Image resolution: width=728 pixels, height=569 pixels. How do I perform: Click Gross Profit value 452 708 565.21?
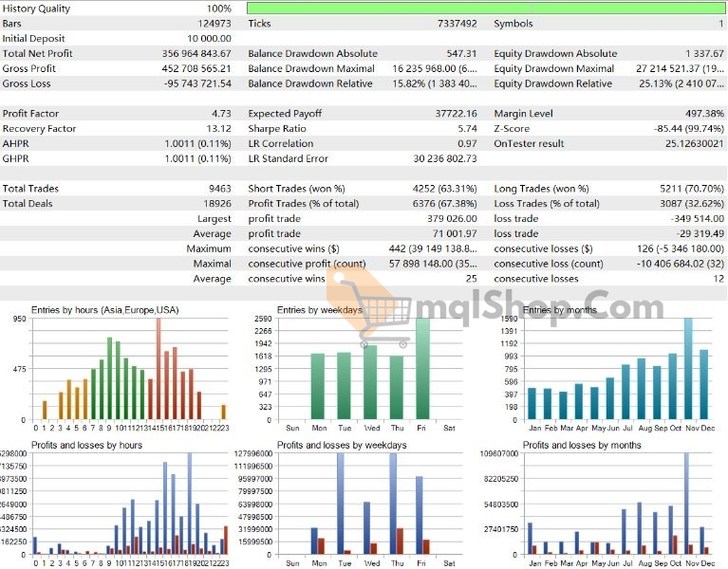pos(196,68)
